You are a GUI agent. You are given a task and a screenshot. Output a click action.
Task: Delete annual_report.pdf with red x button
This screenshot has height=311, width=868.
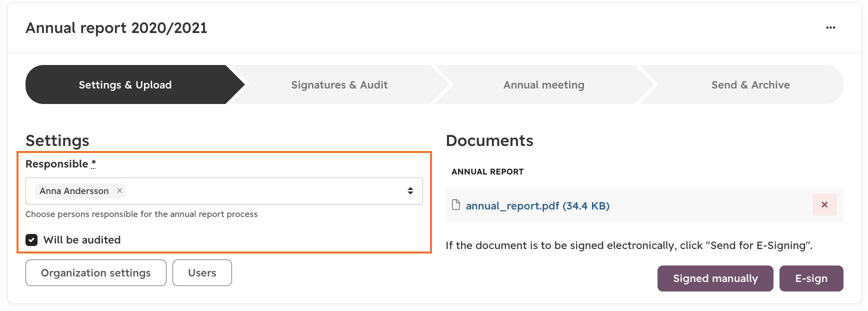point(824,204)
